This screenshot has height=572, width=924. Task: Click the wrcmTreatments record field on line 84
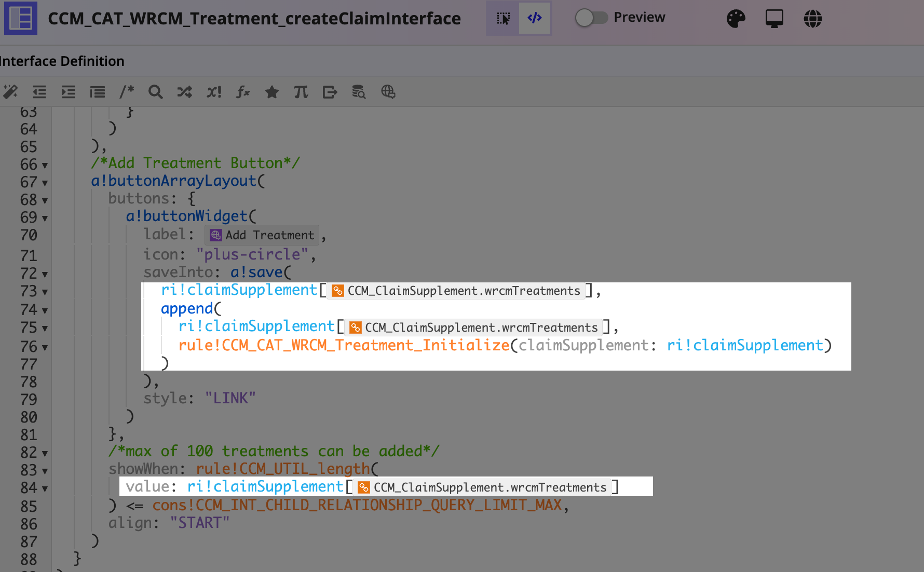[x=483, y=487]
